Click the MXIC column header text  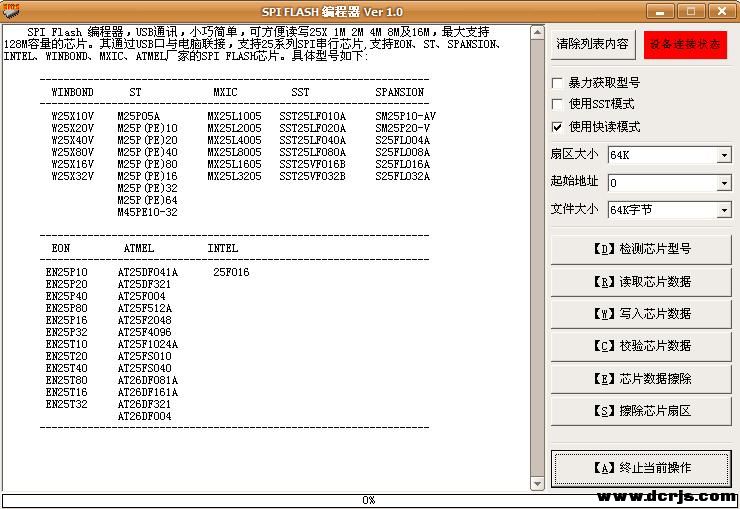[225, 92]
